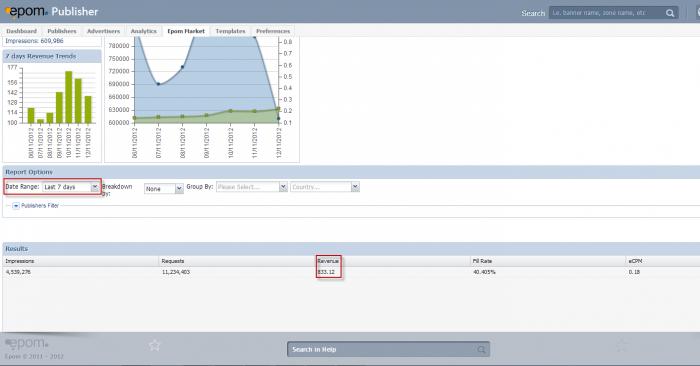700x366 pixels.
Task: Open the Templates tab
Action: tap(230, 31)
